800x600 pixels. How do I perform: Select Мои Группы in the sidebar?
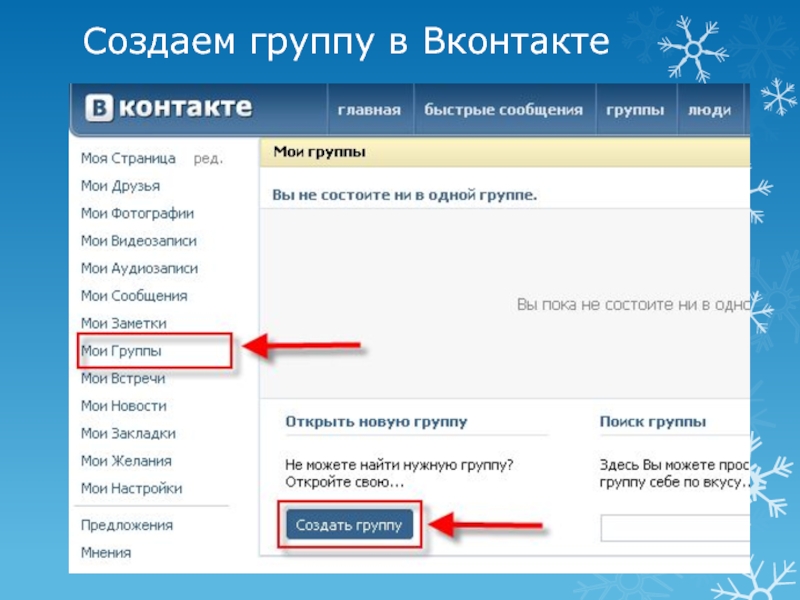(x=121, y=351)
